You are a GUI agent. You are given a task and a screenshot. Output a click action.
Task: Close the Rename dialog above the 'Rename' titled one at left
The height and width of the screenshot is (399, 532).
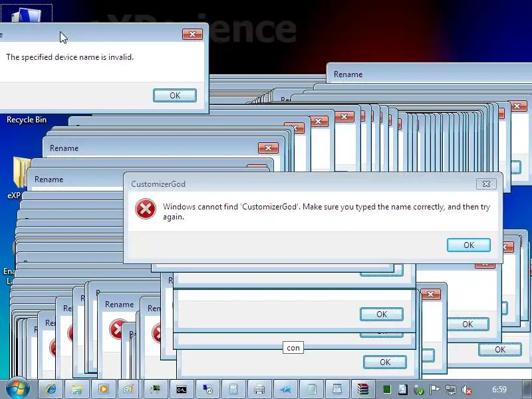click(268, 148)
